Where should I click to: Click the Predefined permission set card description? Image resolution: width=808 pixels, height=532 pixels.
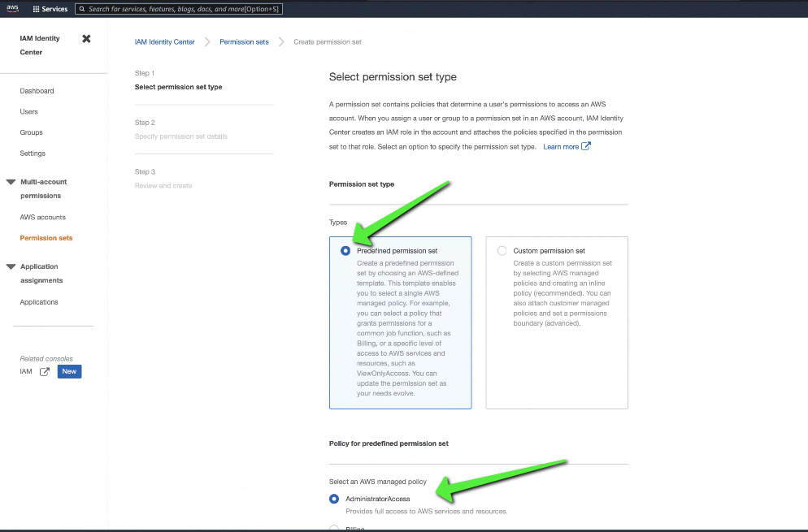pyautogui.click(x=407, y=328)
